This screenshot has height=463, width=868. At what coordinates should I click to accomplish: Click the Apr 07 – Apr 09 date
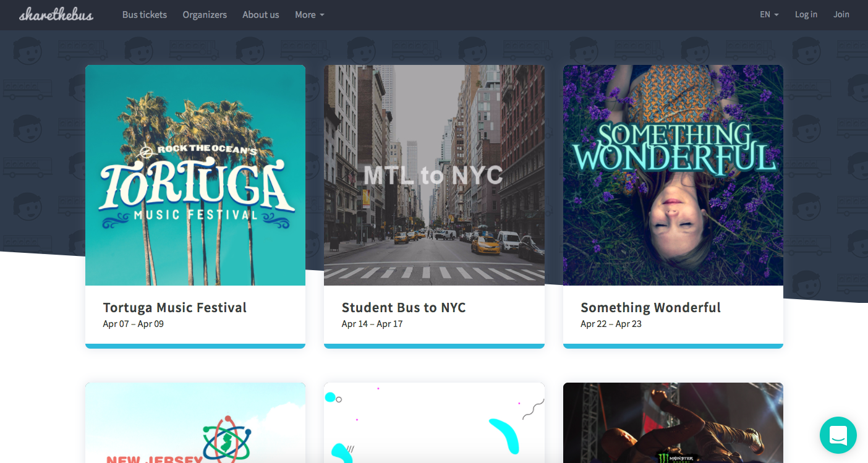tap(134, 324)
